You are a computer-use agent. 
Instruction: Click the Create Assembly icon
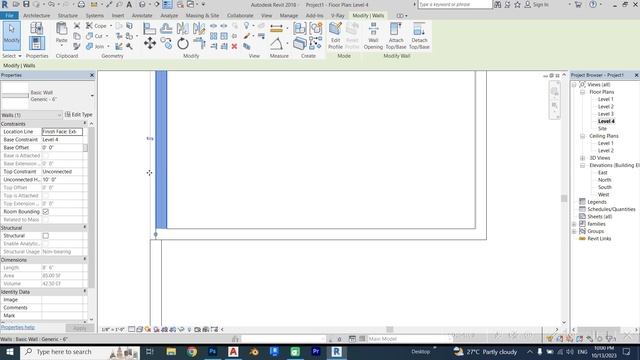(x=300, y=28)
